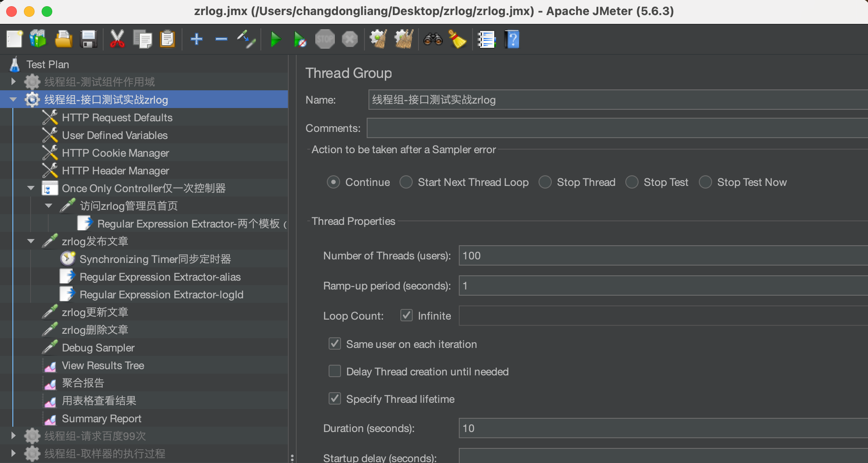Click the Loop Count value field

(x=663, y=316)
